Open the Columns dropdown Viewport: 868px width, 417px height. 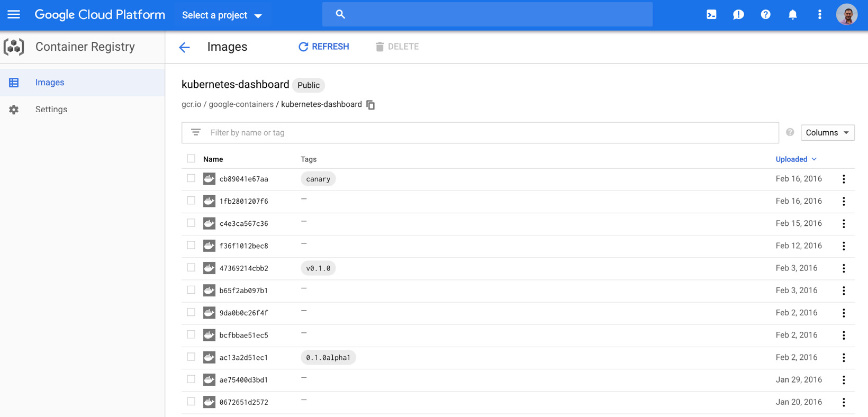click(827, 133)
